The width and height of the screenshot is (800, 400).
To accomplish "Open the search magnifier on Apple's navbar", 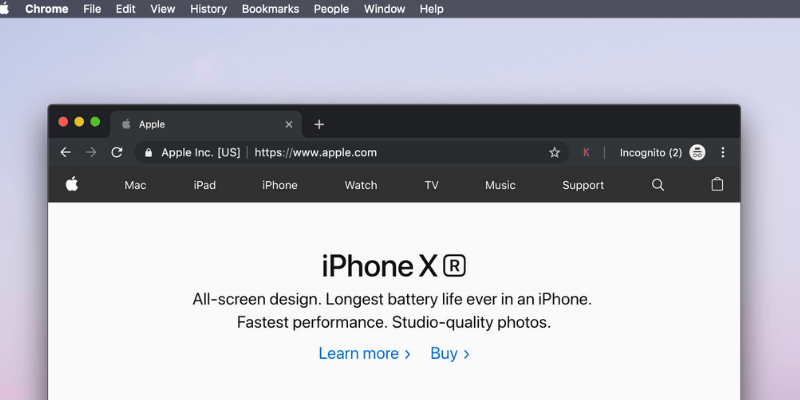I will 658,185.
